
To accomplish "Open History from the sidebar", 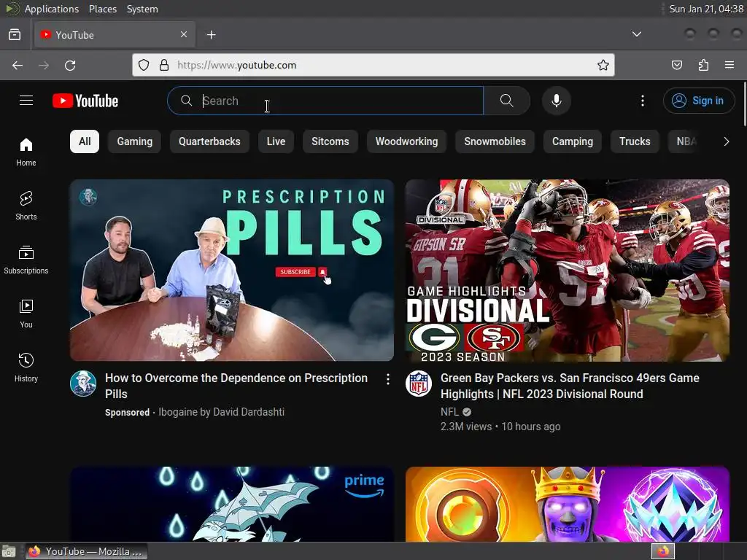I will pyautogui.click(x=26, y=367).
